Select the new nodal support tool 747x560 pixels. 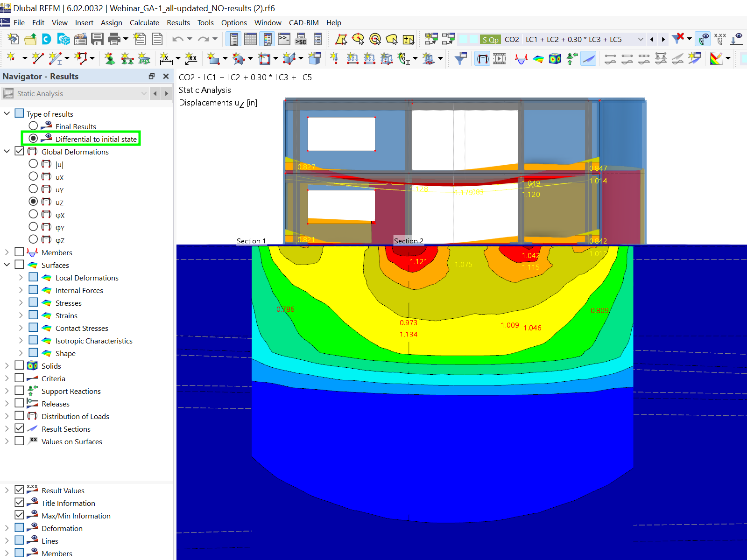[x=110, y=58]
